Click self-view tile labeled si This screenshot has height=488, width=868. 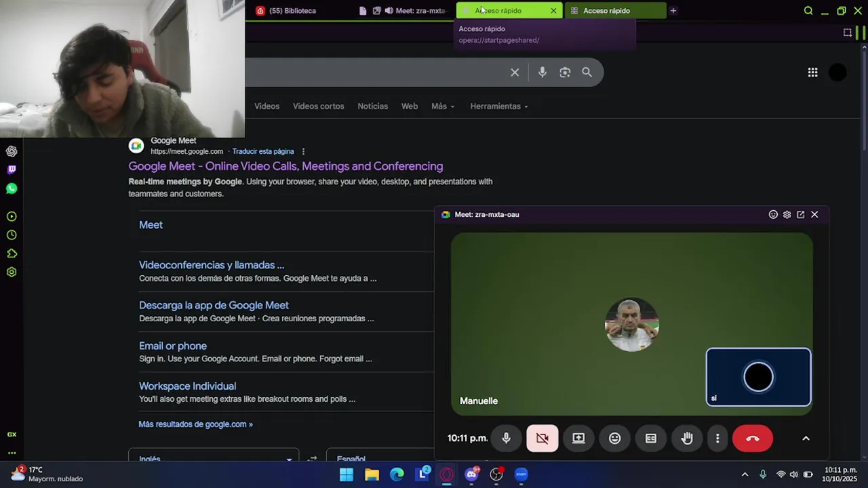(758, 377)
